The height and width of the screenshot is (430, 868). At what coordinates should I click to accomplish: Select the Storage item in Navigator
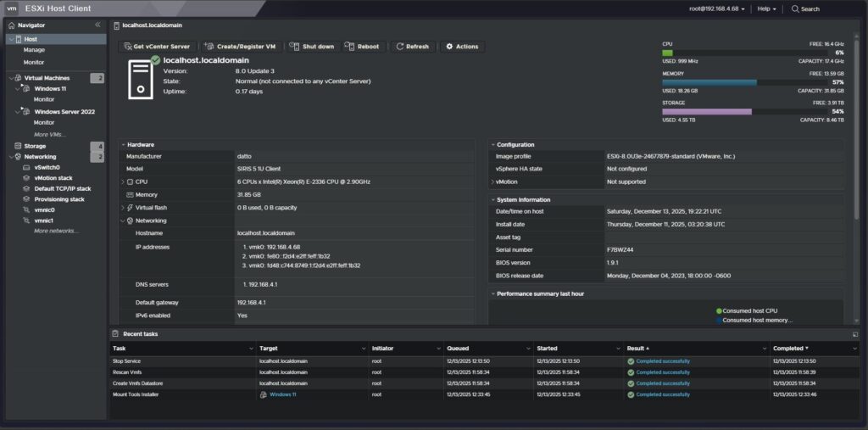click(x=35, y=146)
